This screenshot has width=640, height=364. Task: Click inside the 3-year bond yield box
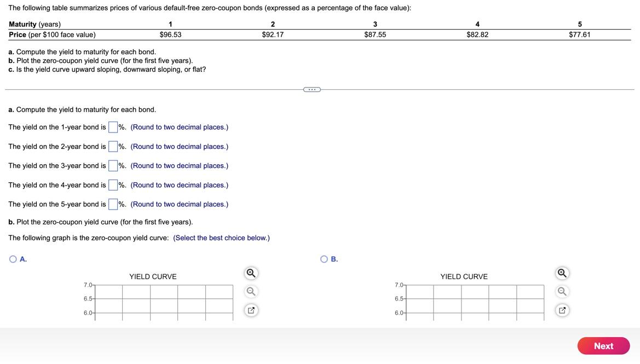coord(113,165)
